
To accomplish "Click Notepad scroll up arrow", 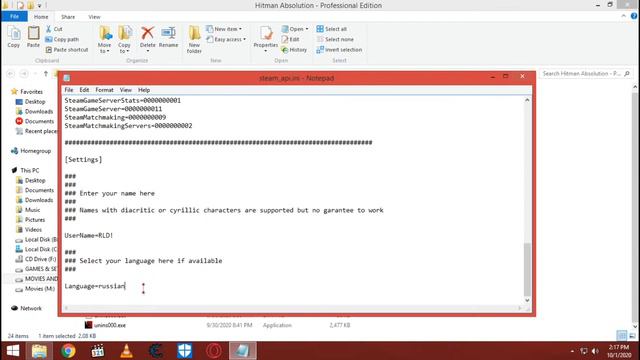I will [527, 100].
